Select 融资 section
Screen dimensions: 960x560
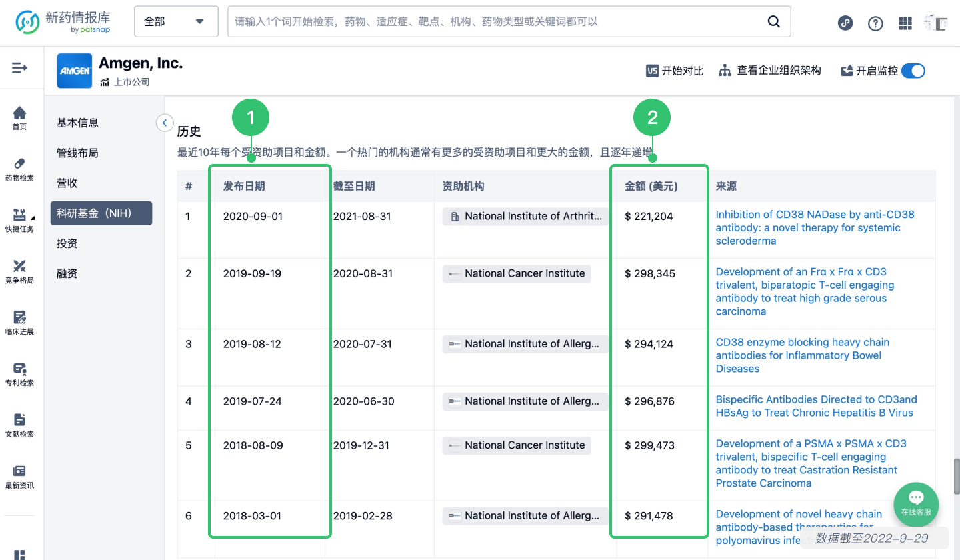click(67, 273)
